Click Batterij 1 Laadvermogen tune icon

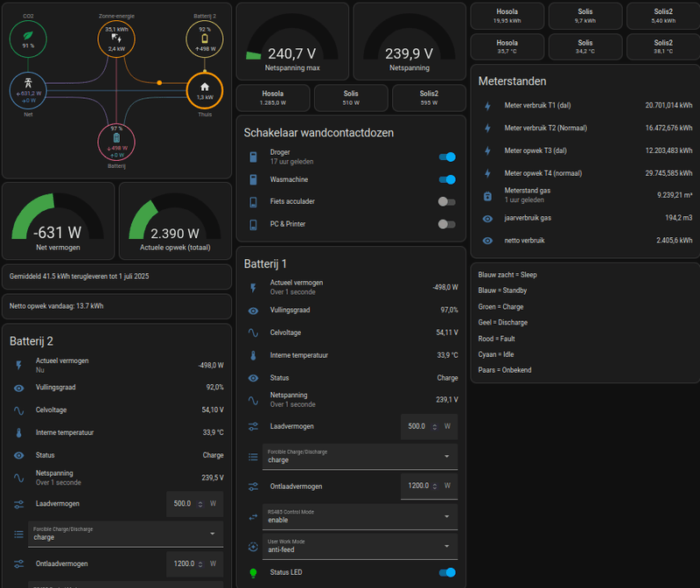253,427
